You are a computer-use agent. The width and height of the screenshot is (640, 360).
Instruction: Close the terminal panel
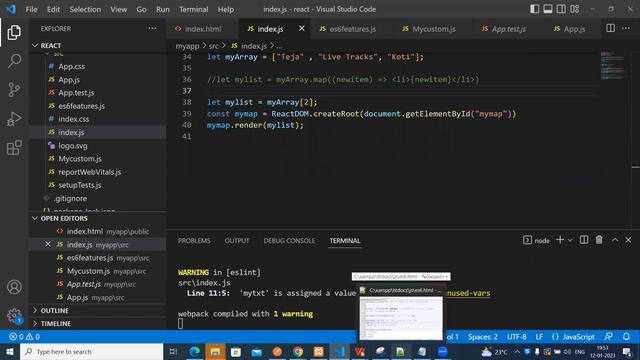(x=628, y=240)
